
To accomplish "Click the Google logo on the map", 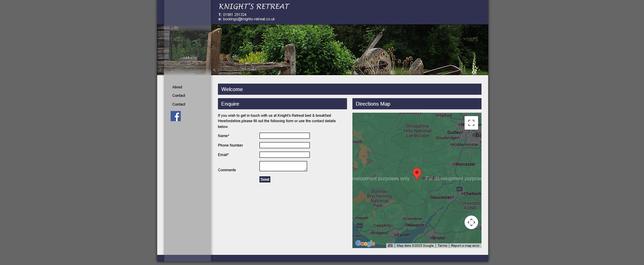I will [x=365, y=243].
